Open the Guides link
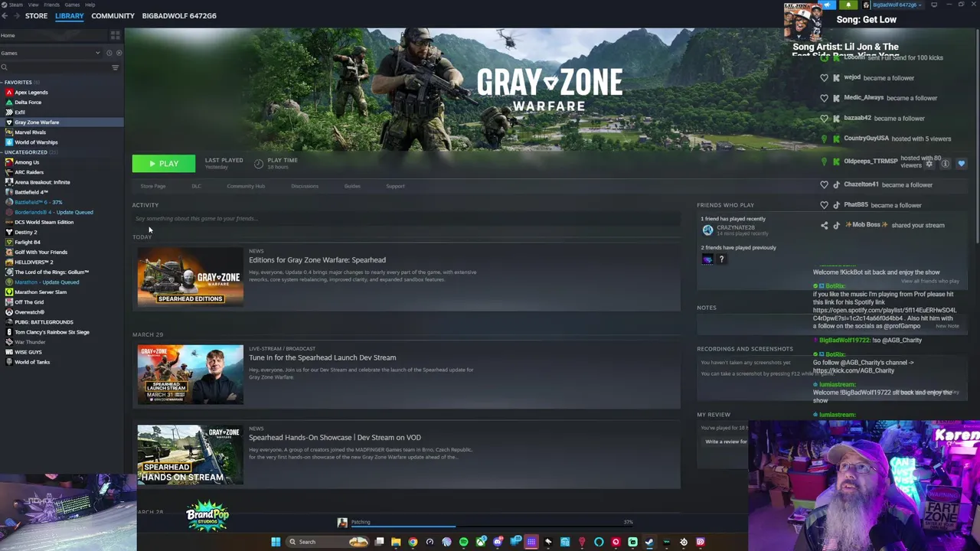 pyautogui.click(x=352, y=186)
